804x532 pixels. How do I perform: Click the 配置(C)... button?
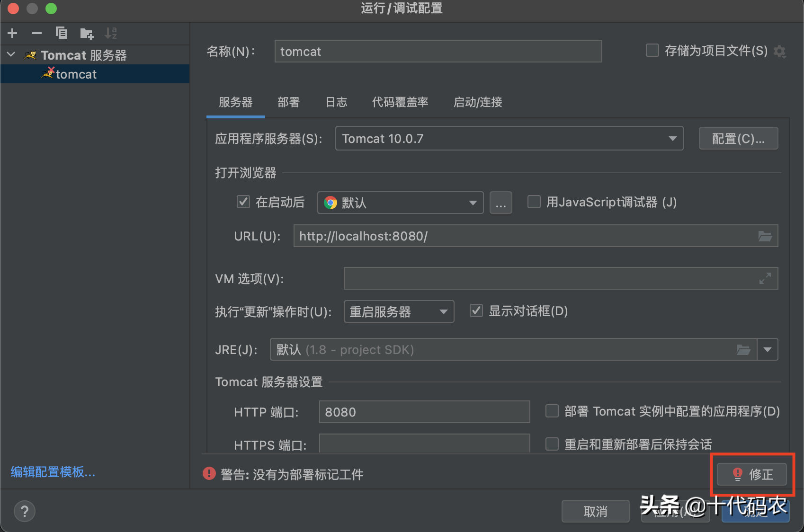pos(738,138)
